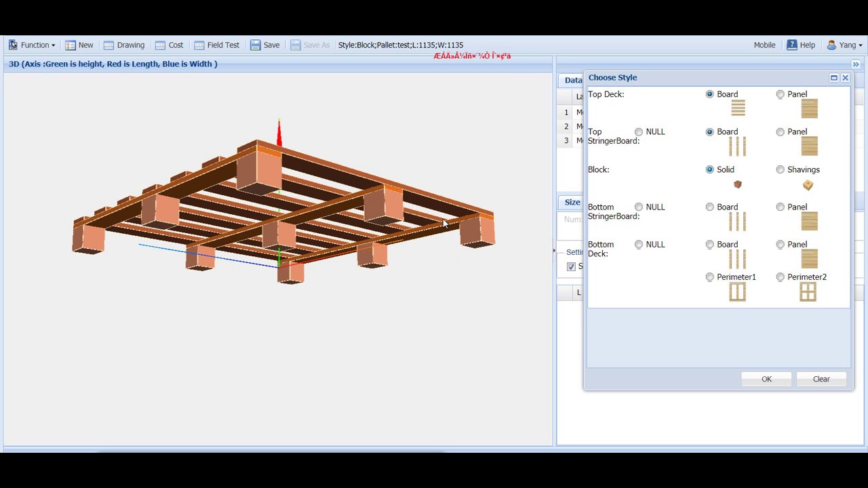Image resolution: width=868 pixels, height=488 pixels.
Task: Expand the Yang user menu
Action: [x=844, y=45]
